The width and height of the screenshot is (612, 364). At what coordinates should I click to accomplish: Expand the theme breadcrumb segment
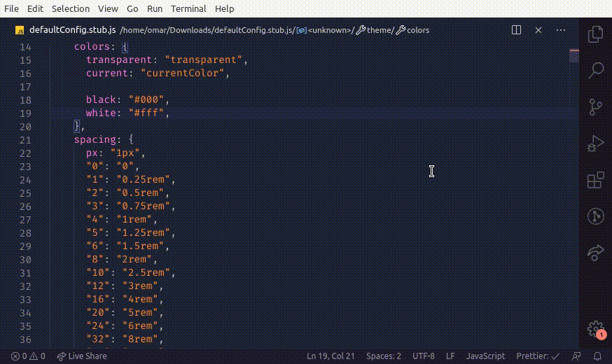coord(379,30)
